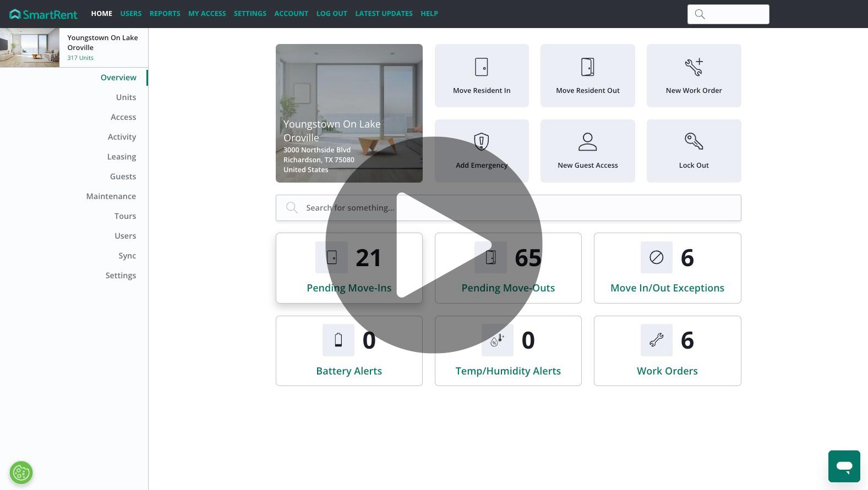Go to Units in the sidebar
Viewport: 868px width, 490px height.
(125, 97)
